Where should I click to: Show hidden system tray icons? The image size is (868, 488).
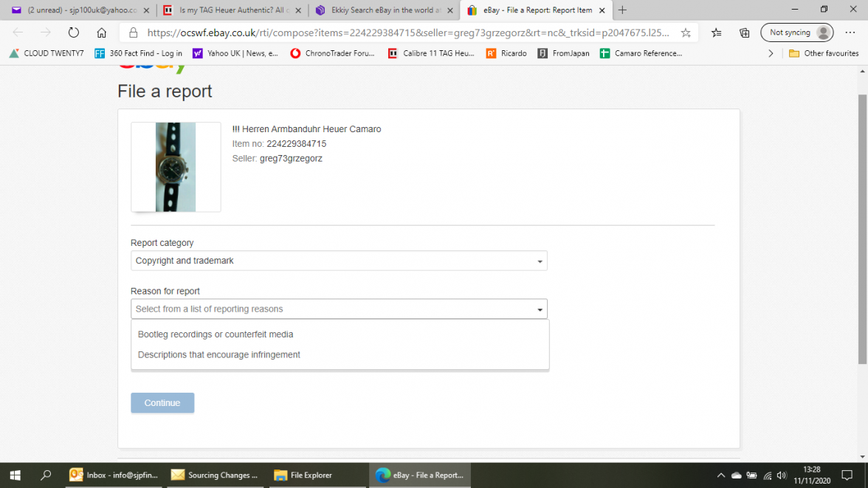[x=720, y=475]
